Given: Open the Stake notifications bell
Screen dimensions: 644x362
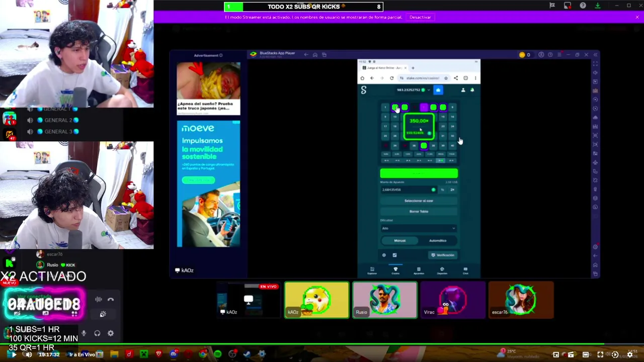Looking at the screenshot, I should click(x=472, y=90).
